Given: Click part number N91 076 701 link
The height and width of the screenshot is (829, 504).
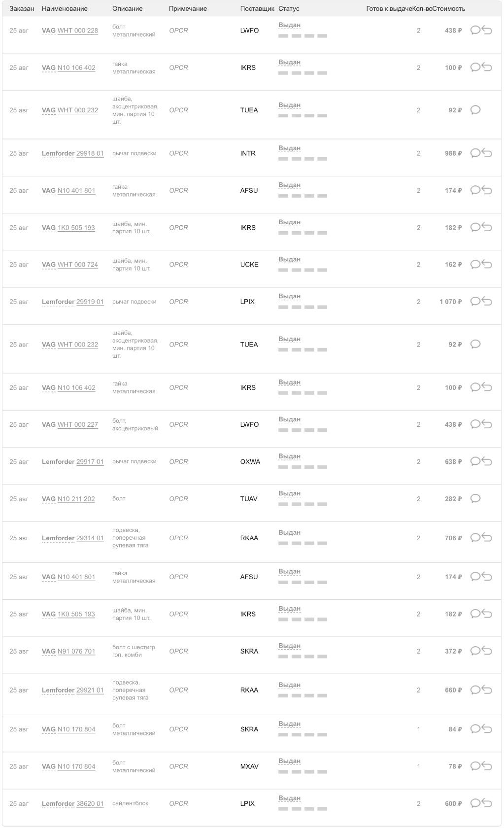Looking at the screenshot, I should tap(76, 651).
